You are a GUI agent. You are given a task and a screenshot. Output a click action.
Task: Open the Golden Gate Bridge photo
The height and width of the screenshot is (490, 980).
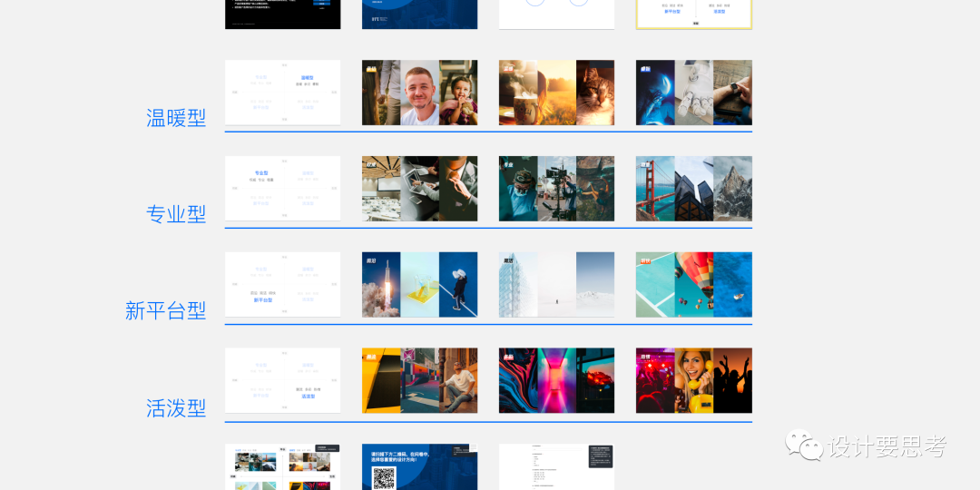(x=654, y=189)
